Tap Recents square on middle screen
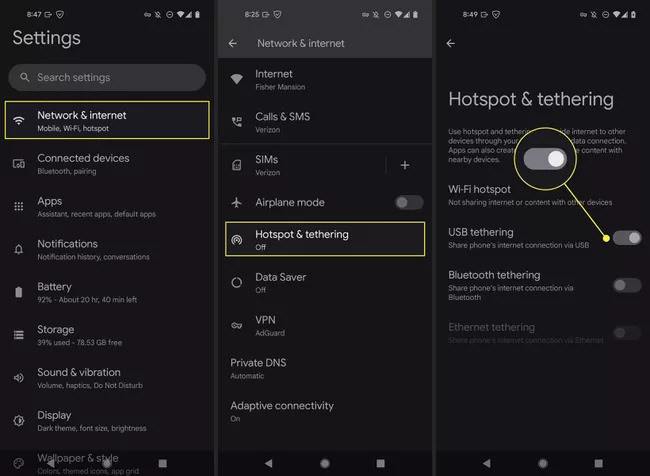 click(x=381, y=463)
